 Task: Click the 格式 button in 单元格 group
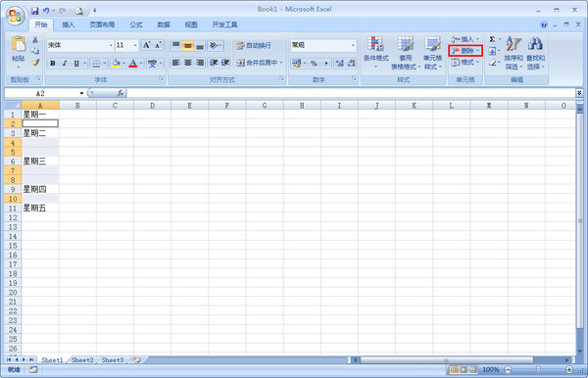point(465,63)
